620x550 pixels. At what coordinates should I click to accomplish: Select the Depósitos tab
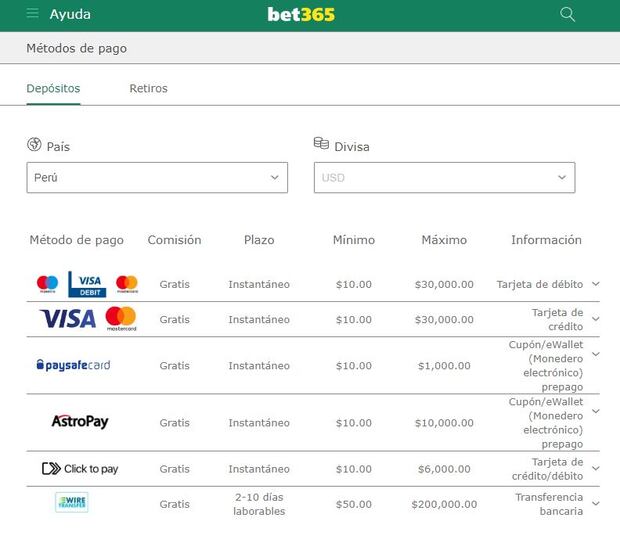[x=53, y=88]
